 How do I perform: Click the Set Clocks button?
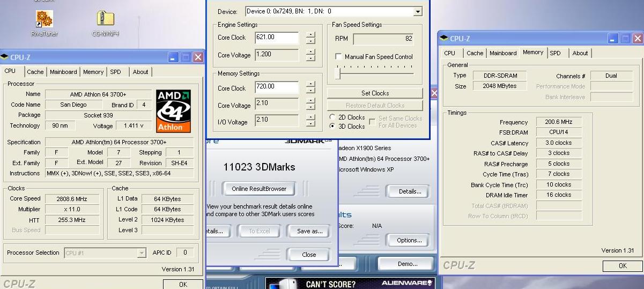click(x=375, y=93)
